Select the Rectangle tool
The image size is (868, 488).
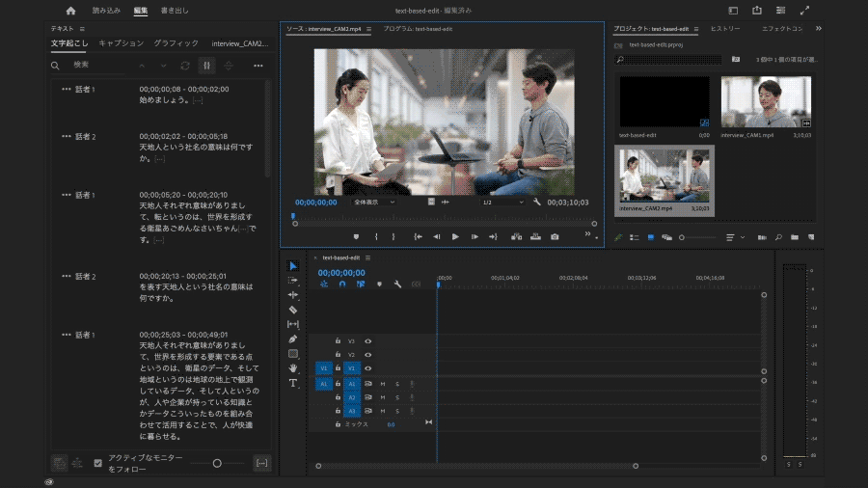pos(293,354)
